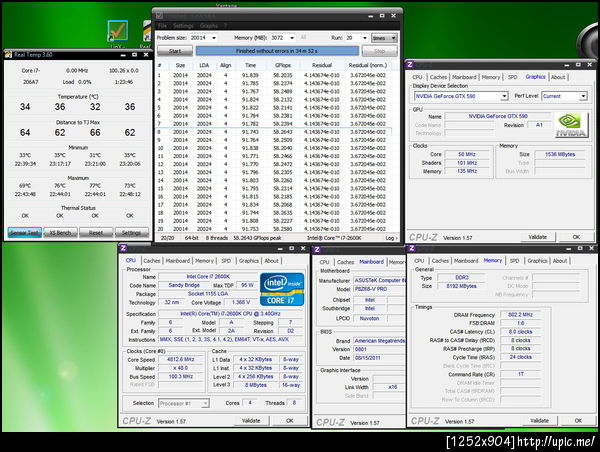Viewport: 600px width, 452px height.
Task: Switch to Caches tab in CPU-Z CPU window
Action: click(x=152, y=261)
